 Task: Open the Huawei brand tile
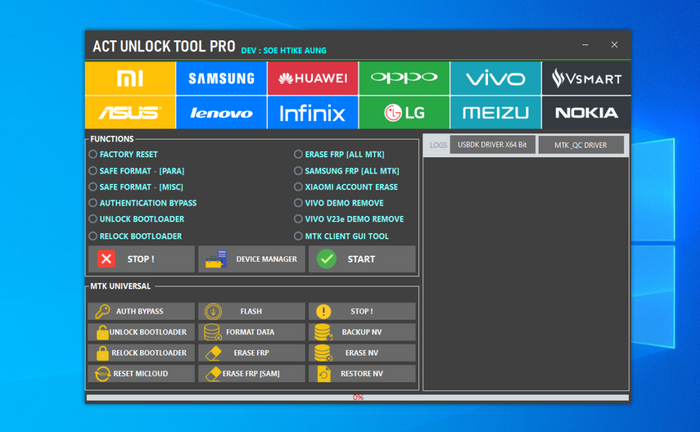pyautogui.click(x=312, y=78)
